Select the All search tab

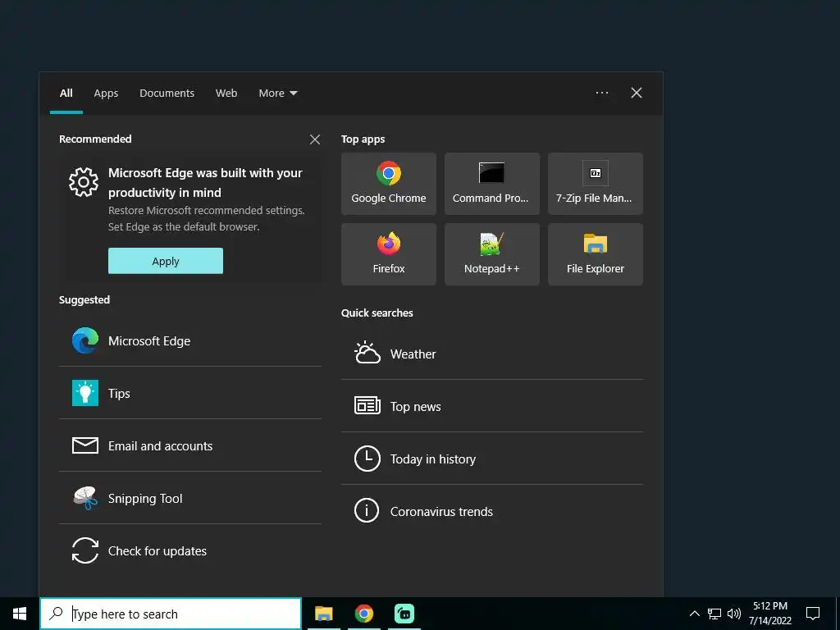coord(66,94)
